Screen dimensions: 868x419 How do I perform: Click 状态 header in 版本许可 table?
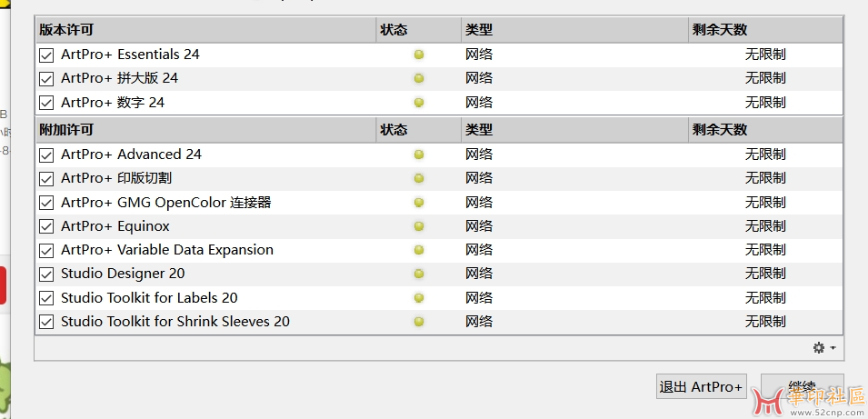418,30
